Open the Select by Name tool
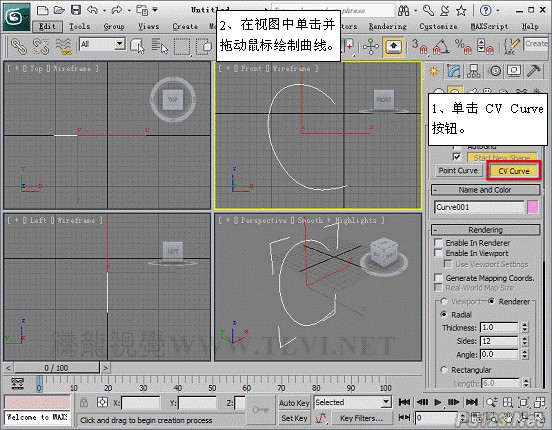 [x=160, y=46]
